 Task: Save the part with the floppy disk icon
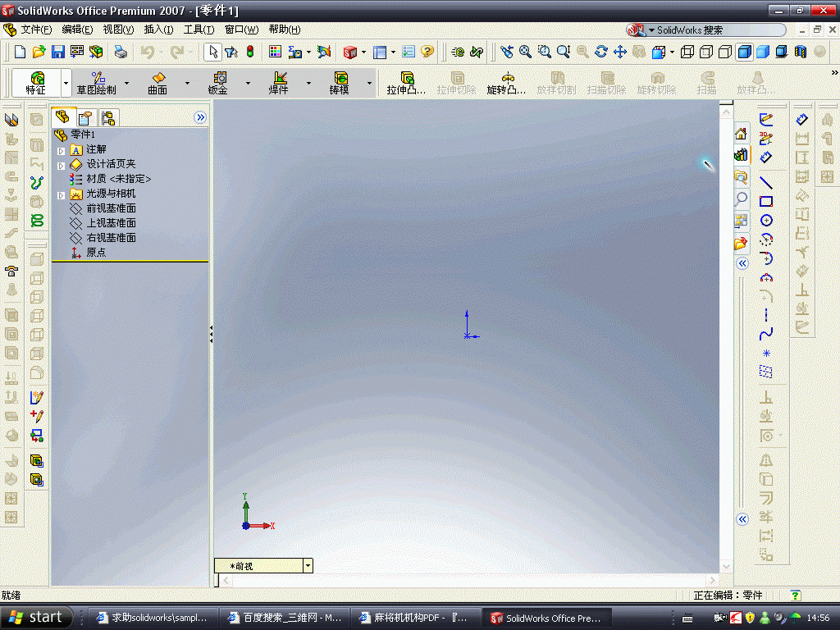[x=58, y=52]
